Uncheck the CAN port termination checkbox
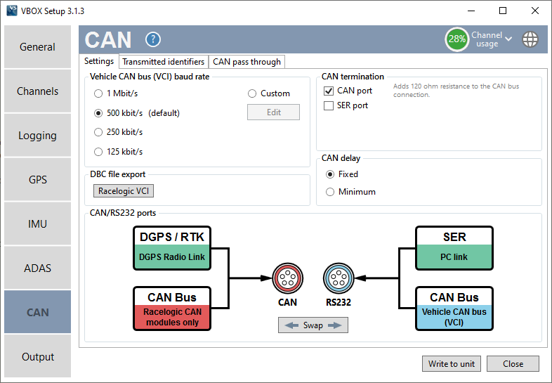This screenshot has height=383, width=552. pos(328,91)
